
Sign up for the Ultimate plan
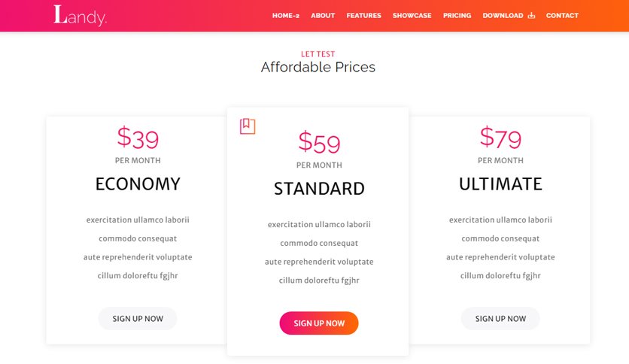point(500,319)
